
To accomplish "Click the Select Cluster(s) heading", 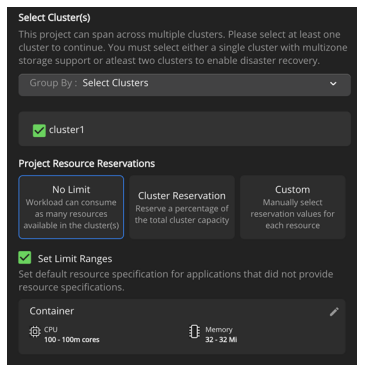I will (x=54, y=17).
